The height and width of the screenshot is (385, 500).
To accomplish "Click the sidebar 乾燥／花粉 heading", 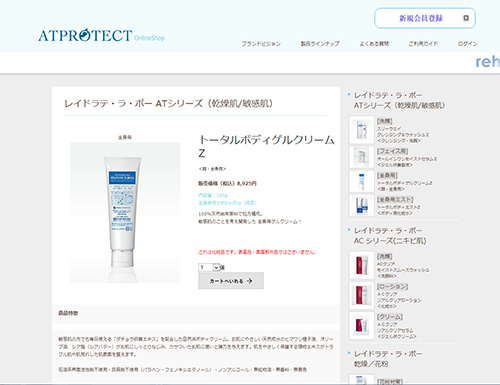I will (388, 359).
